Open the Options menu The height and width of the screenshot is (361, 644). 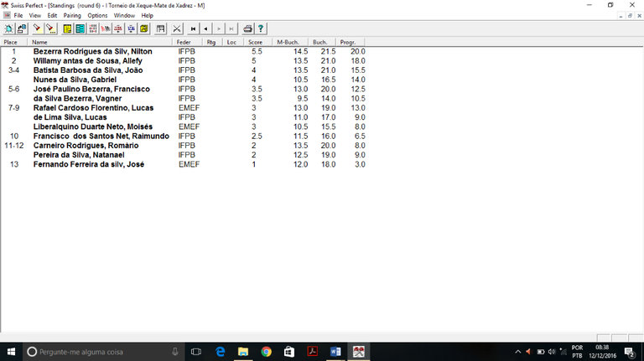click(97, 15)
